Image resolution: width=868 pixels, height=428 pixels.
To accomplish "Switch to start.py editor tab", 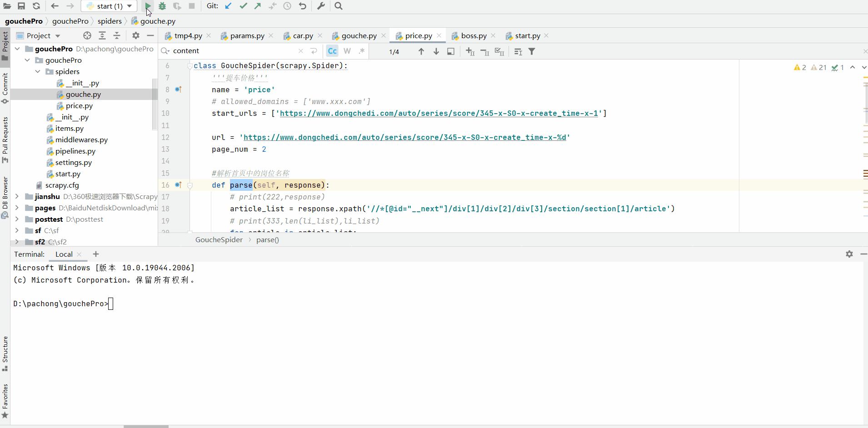I will point(527,35).
